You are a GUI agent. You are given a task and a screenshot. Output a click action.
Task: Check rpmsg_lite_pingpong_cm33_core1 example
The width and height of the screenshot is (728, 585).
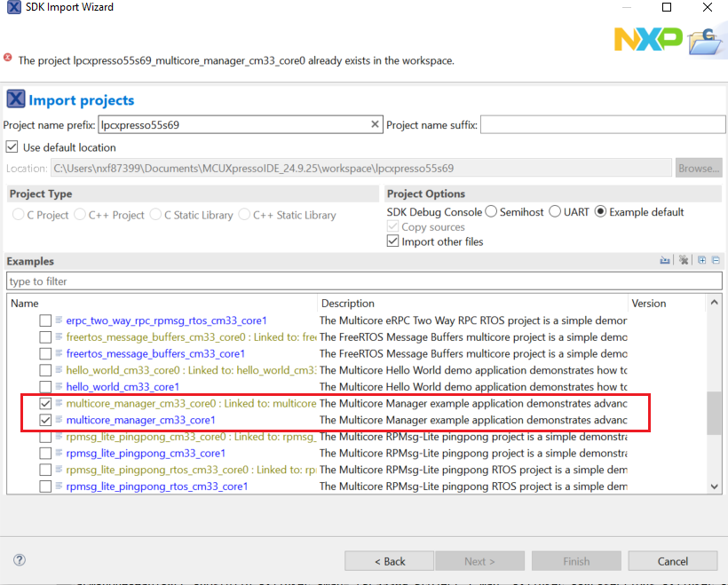click(x=45, y=453)
